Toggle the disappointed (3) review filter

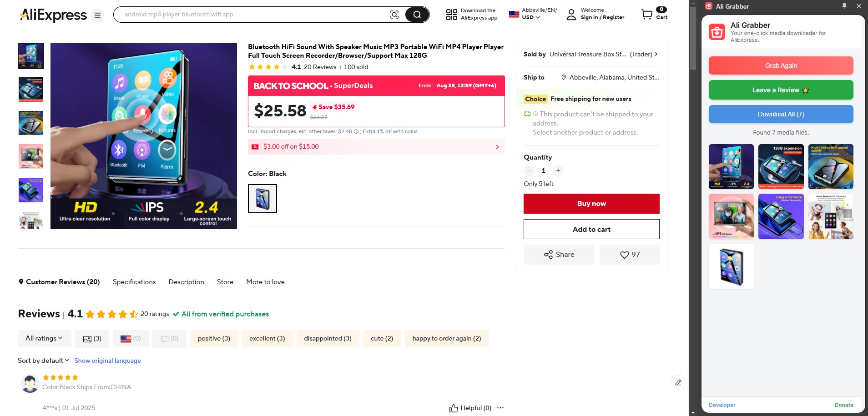[x=328, y=339]
